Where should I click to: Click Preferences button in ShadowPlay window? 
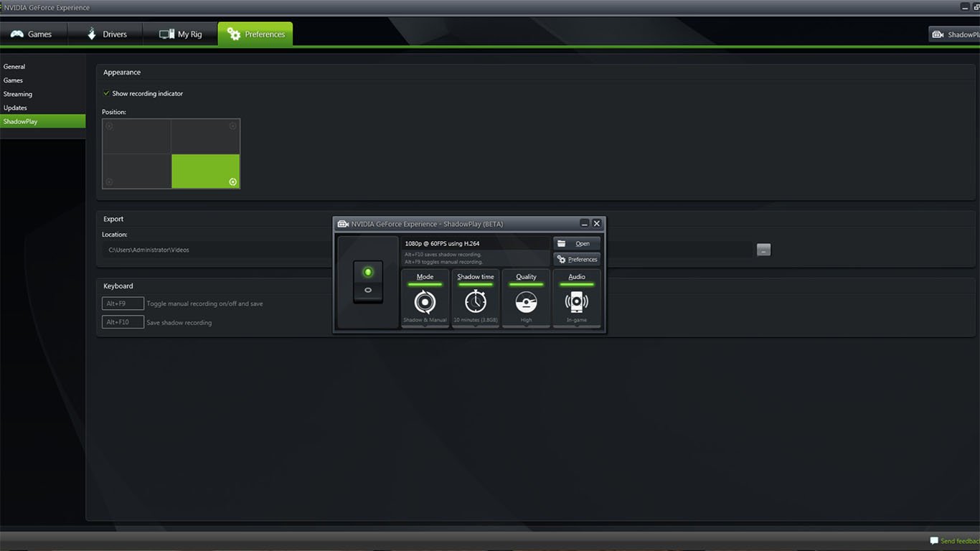pyautogui.click(x=577, y=259)
